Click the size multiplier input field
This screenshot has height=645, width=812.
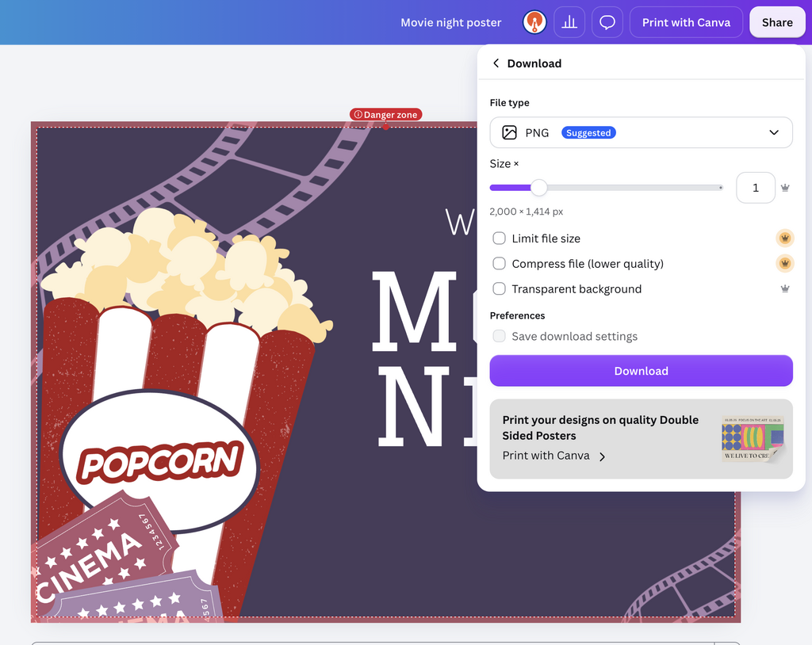[x=756, y=188]
